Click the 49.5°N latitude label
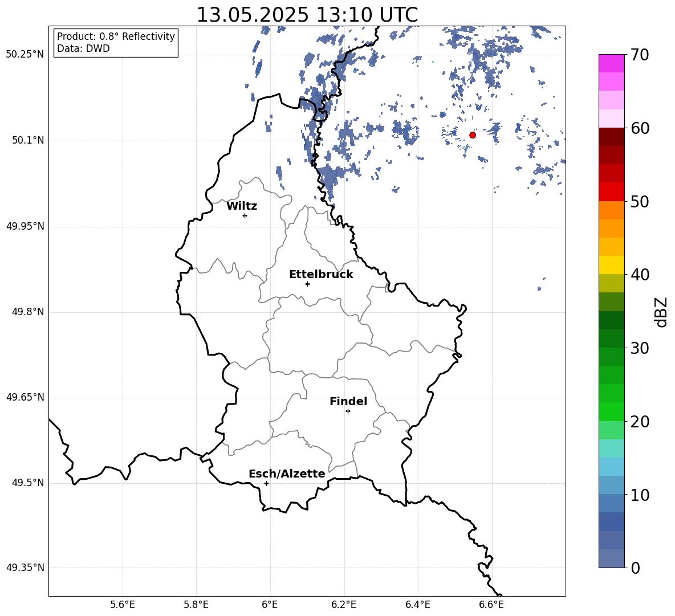675x616 pixels. (28, 483)
